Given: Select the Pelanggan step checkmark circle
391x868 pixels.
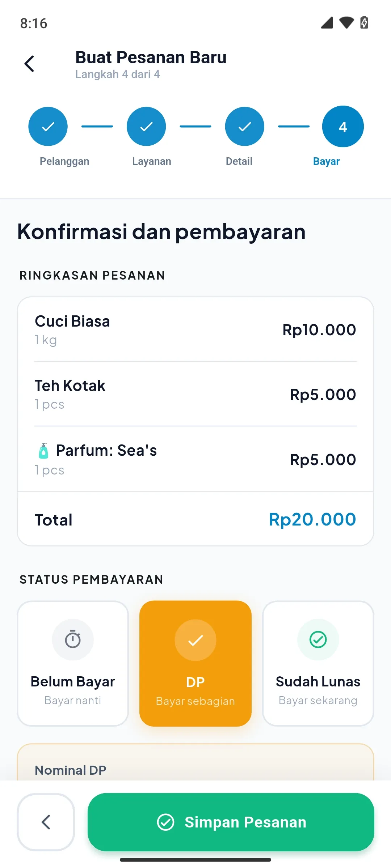Looking at the screenshot, I should click(x=48, y=127).
